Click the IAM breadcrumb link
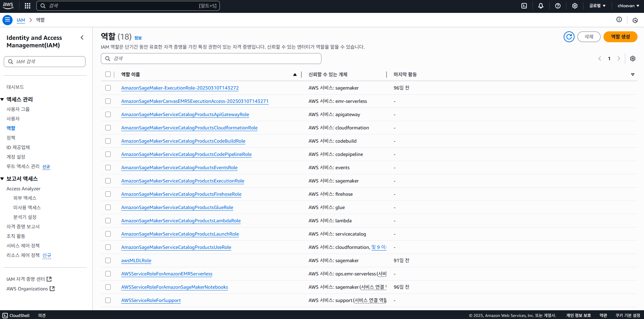This screenshot has height=319, width=644. pyautogui.click(x=21, y=20)
